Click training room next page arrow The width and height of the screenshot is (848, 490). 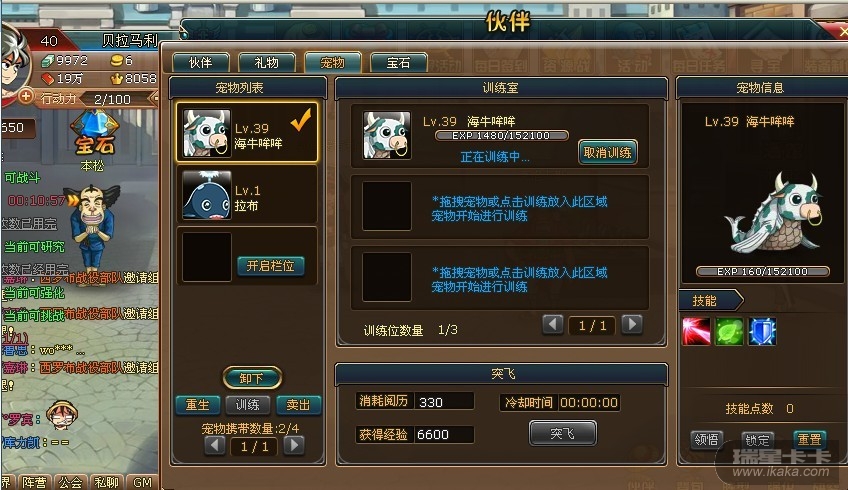pyautogui.click(x=632, y=325)
